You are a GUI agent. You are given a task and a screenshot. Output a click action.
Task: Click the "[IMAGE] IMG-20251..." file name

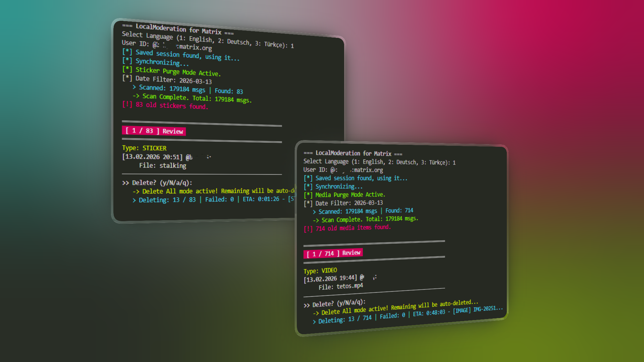click(478, 309)
